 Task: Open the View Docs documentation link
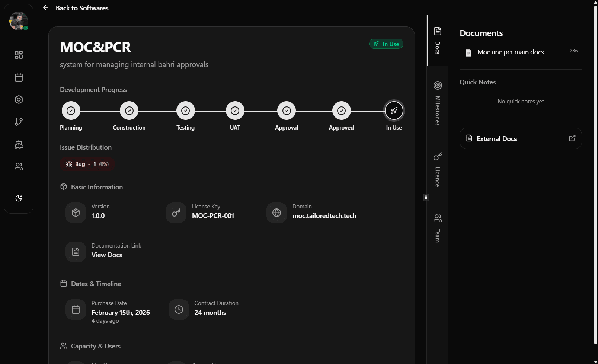pos(107,255)
